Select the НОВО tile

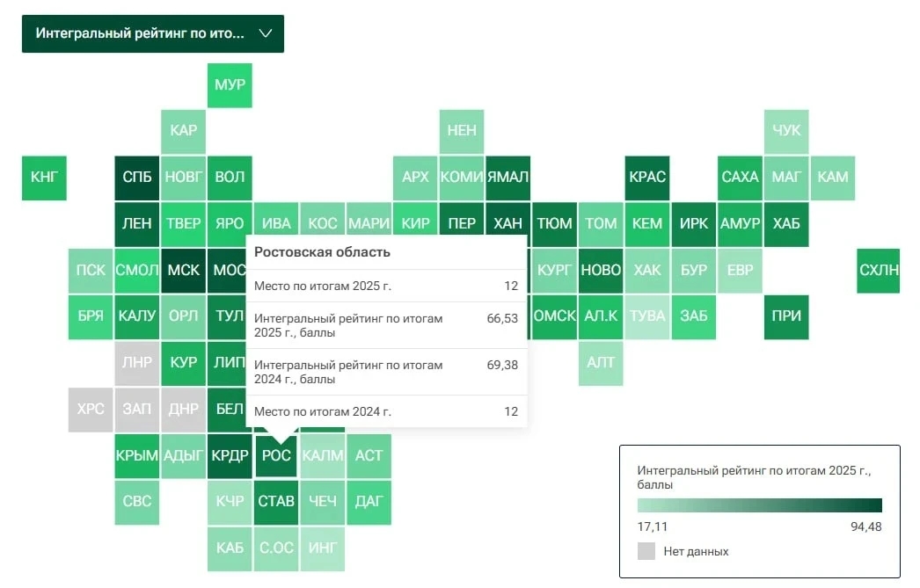tap(601, 270)
